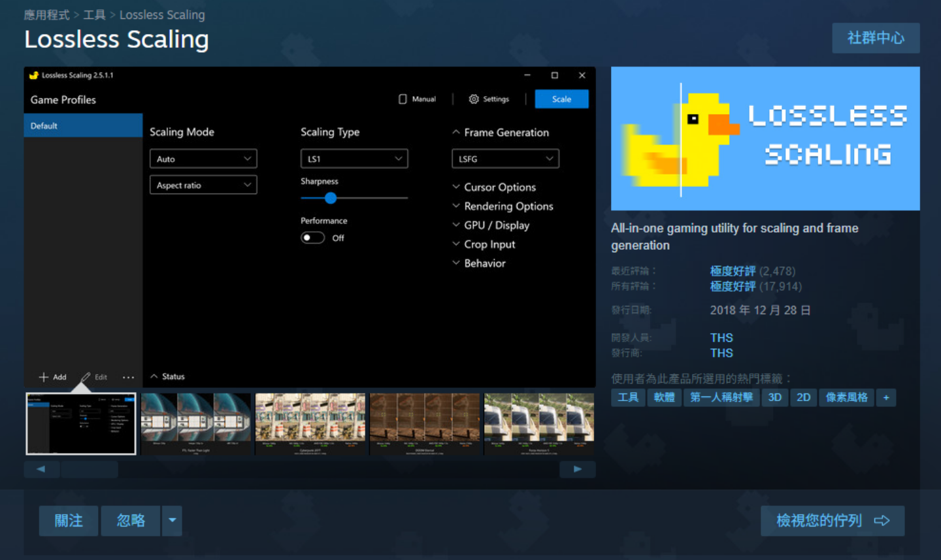The image size is (941, 560).
Task: Expand Rendering Options section
Action: 503,206
